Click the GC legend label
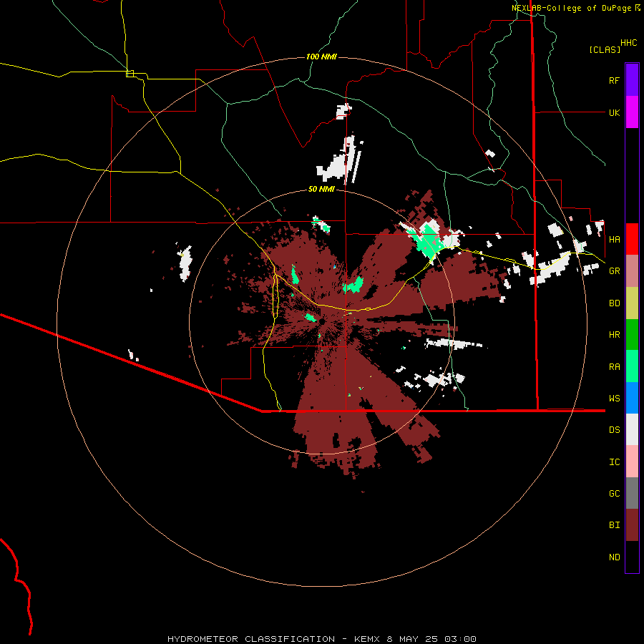This screenshot has height=644, width=644. [614, 494]
